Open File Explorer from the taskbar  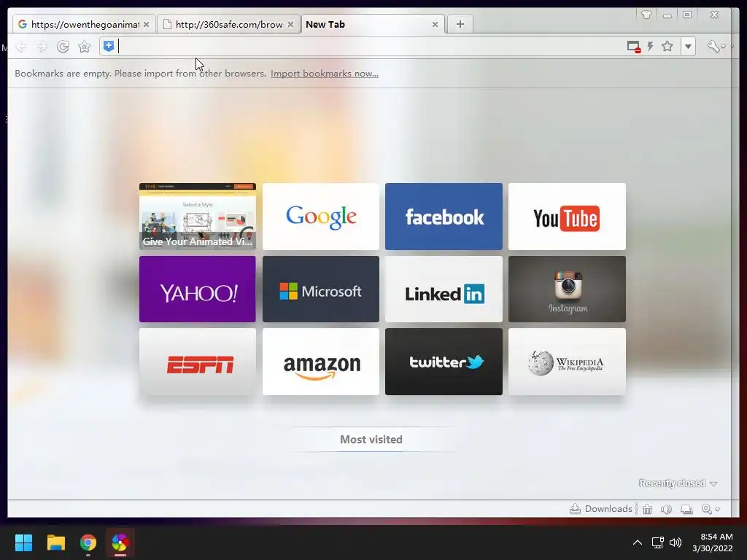(55, 542)
